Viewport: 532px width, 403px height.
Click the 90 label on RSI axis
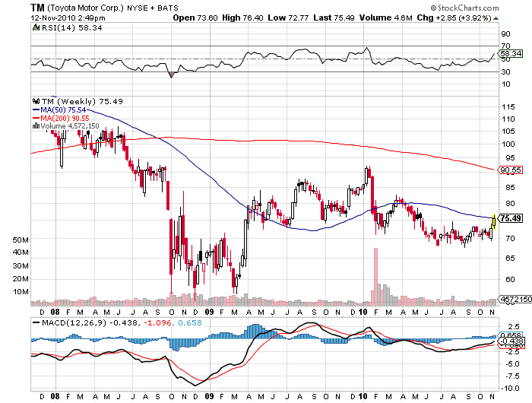tap(506, 33)
